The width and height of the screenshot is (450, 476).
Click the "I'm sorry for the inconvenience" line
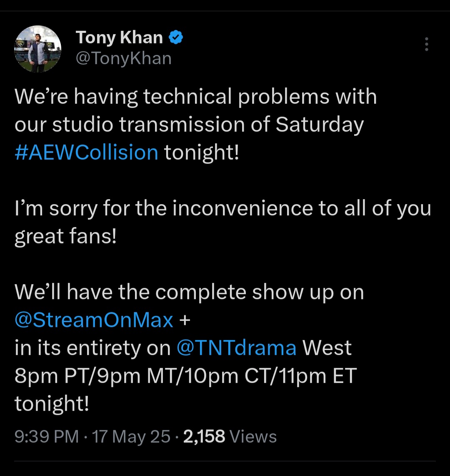[x=223, y=208]
